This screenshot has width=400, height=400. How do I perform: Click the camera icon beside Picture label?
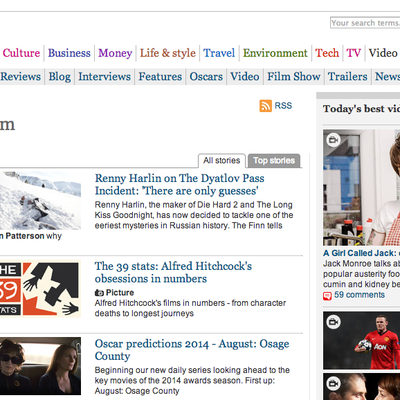click(99, 293)
